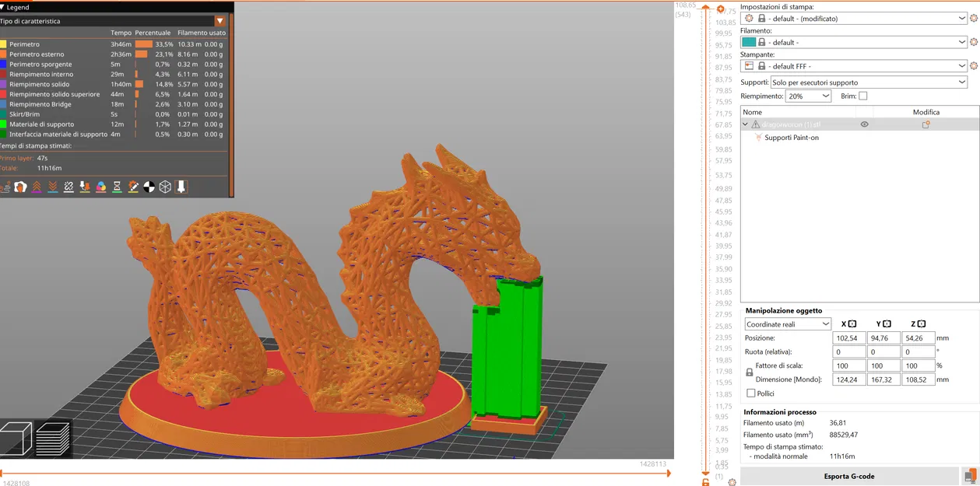Image resolution: width=980 pixels, height=486 pixels.
Task: Click Position Y field showing 94,76
Action: point(883,338)
